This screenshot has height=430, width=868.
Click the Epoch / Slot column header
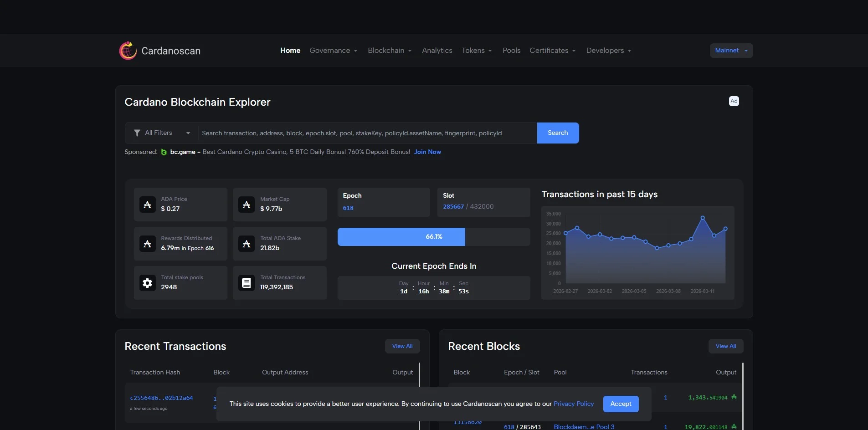tap(522, 372)
